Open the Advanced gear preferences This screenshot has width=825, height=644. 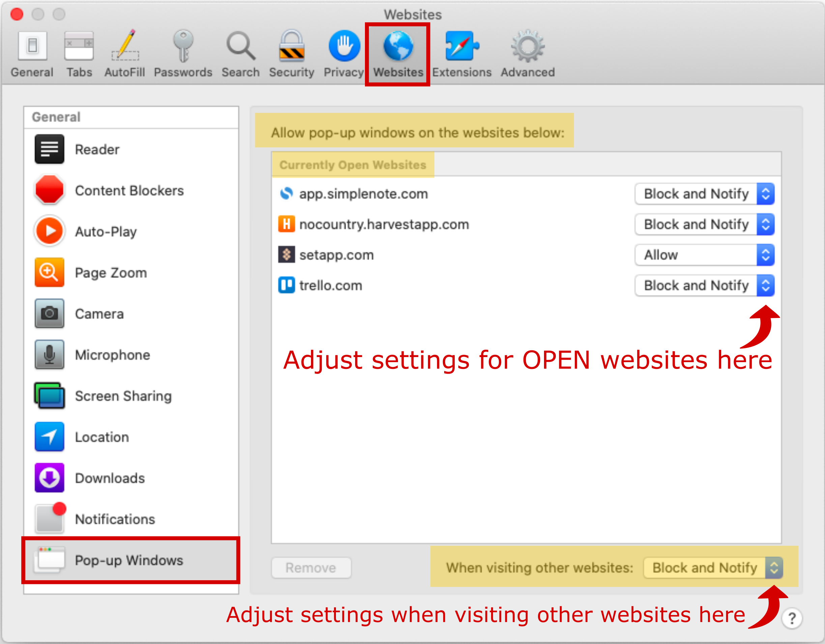[x=527, y=54]
